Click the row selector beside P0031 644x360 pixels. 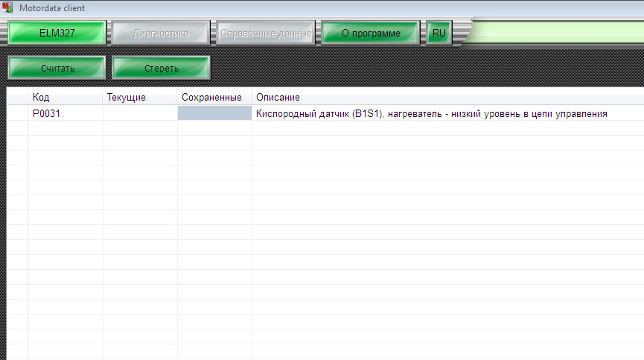[18, 113]
